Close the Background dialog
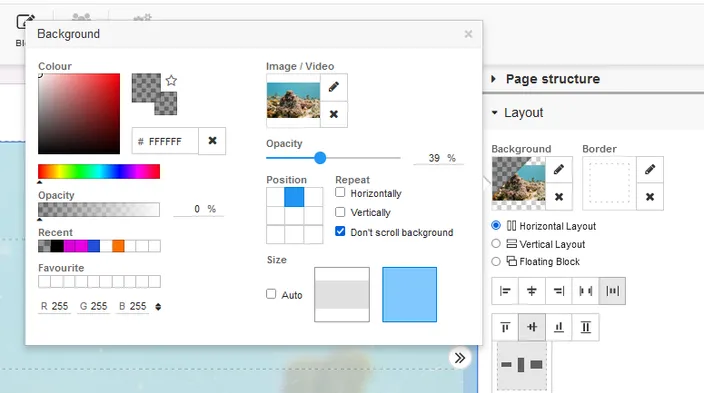The width and height of the screenshot is (704, 393). pyautogui.click(x=468, y=34)
